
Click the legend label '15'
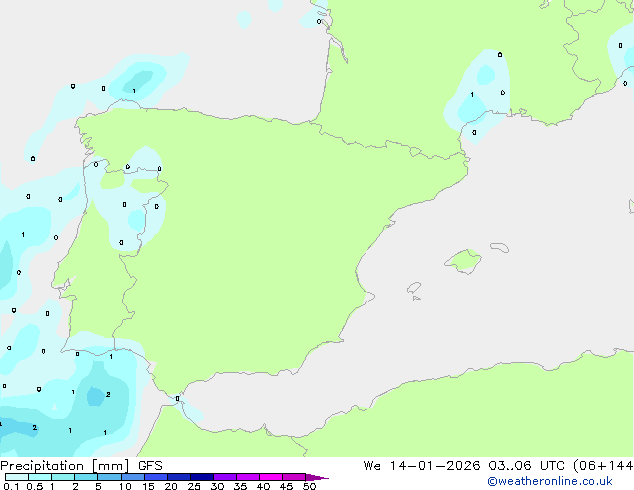click(x=148, y=486)
